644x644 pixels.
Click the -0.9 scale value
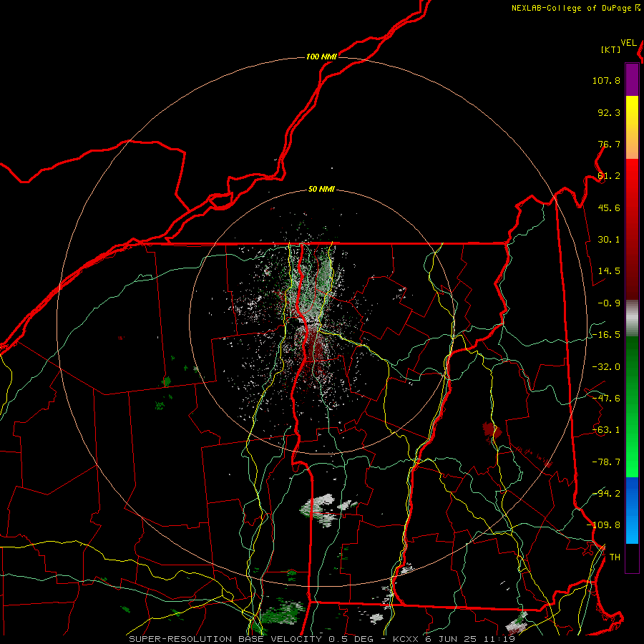[609, 303]
